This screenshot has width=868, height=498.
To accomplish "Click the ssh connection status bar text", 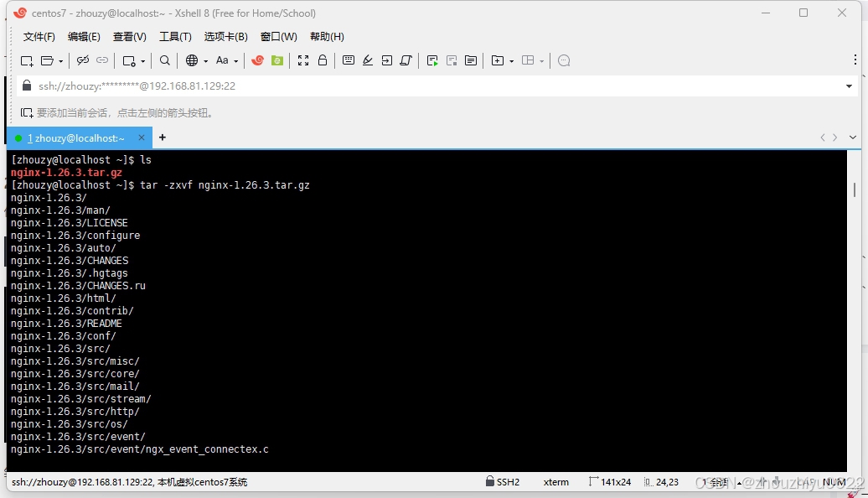I will [130, 482].
